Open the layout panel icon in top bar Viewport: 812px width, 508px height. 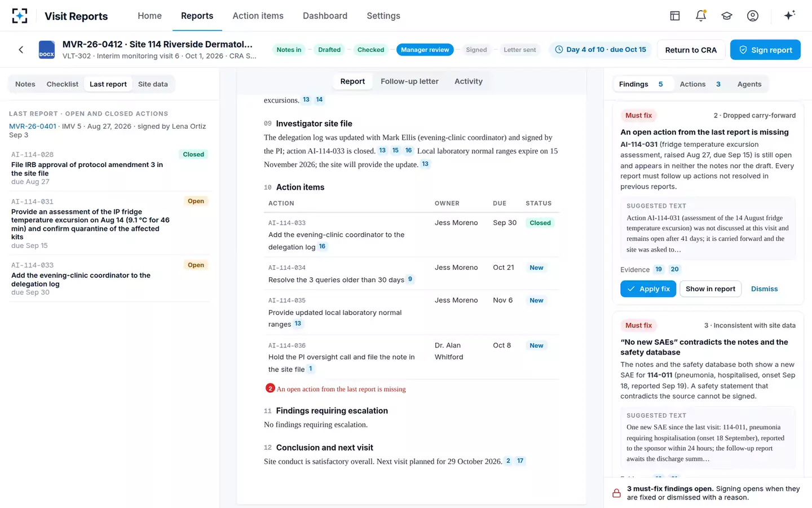point(675,16)
